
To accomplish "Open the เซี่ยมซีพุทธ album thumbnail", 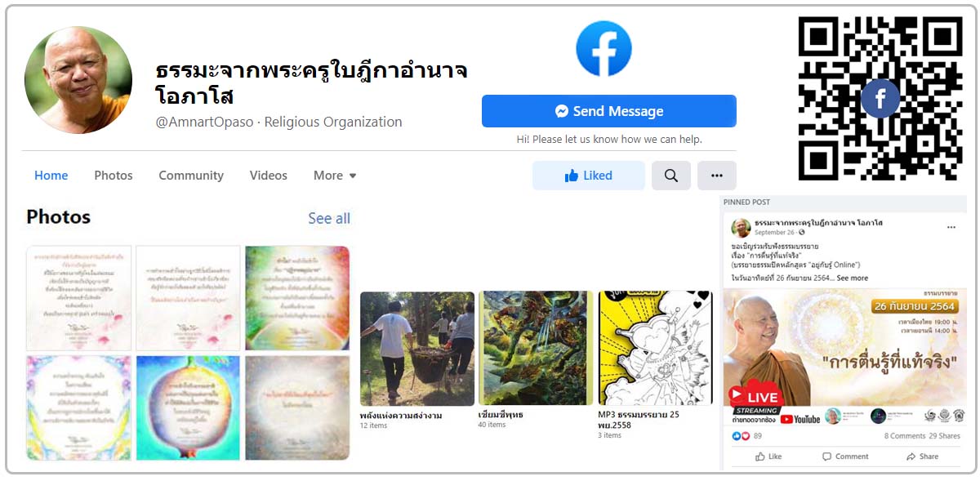I will [536, 348].
